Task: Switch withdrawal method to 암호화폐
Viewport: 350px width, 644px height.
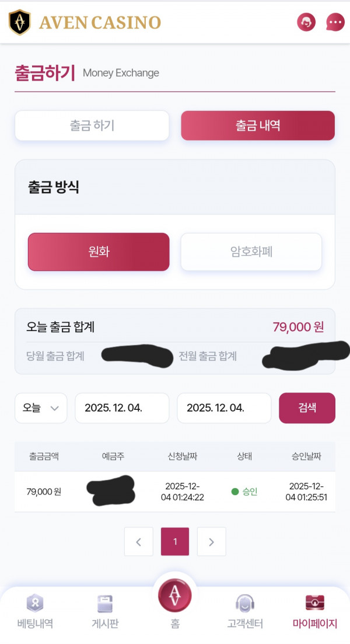Action: point(251,252)
